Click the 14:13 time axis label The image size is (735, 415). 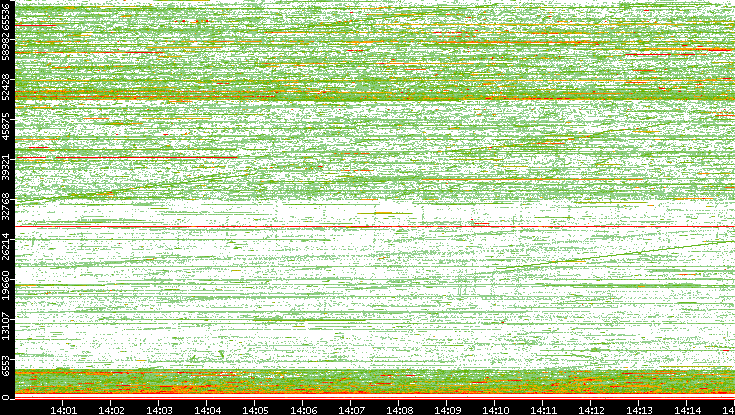638,411
